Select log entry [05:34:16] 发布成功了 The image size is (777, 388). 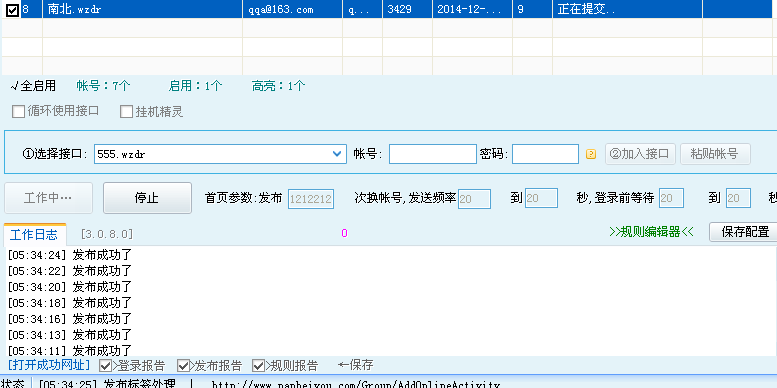(x=69, y=319)
